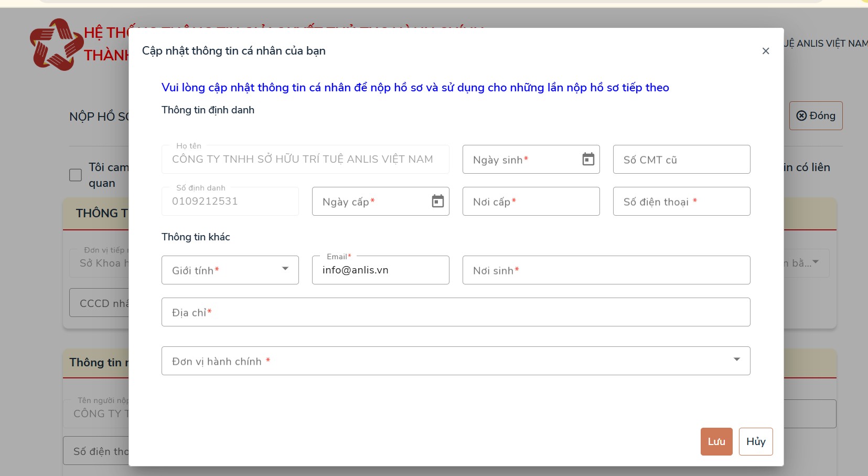This screenshot has height=476, width=868.
Task: Expand the partially hidden dropdown behind dialog
Action: [815, 262]
